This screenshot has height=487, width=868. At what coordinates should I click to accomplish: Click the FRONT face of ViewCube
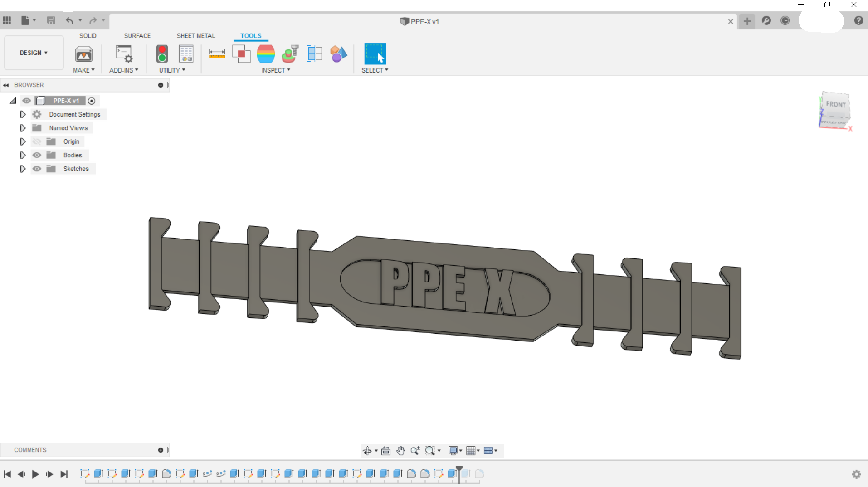[836, 105]
